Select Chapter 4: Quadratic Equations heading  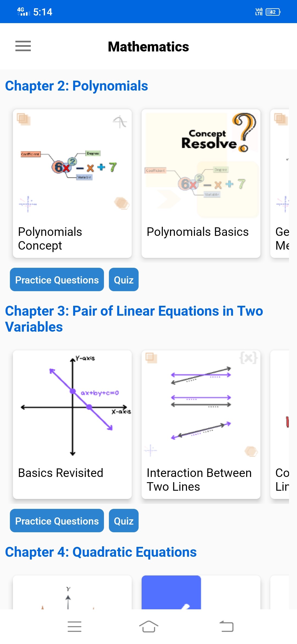tap(101, 552)
